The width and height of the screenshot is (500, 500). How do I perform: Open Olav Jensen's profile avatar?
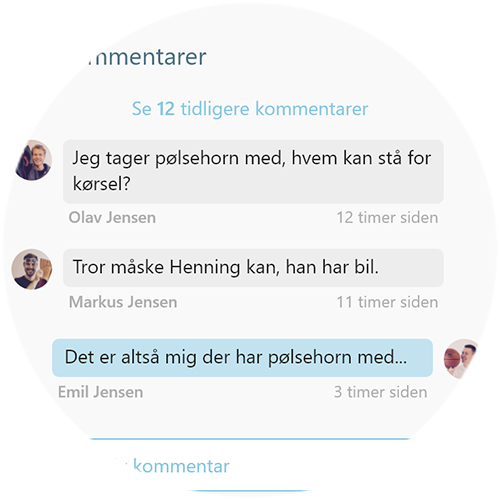coord(33,160)
